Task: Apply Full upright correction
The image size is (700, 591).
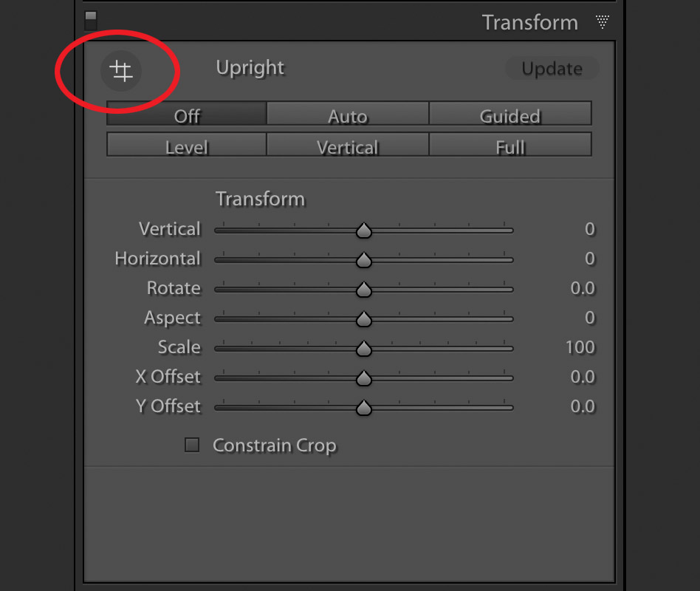Action: tap(510, 146)
